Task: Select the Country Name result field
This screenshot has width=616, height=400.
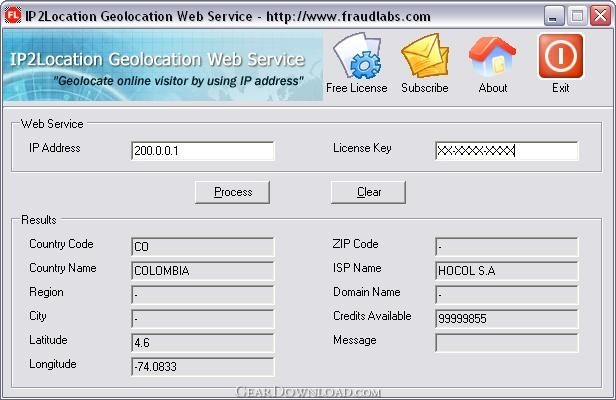Action: 203,271
